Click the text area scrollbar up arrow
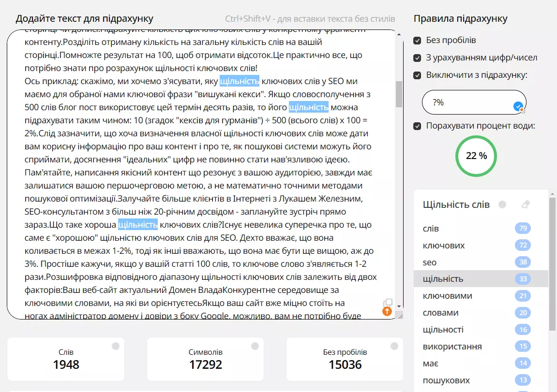Image resolution: width=557 pixels, height=392 pixels. pos(399,34)
